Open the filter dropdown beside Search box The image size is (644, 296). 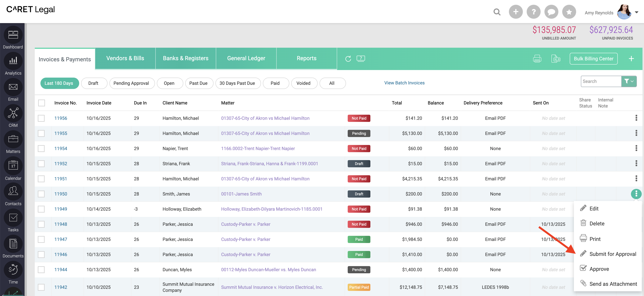[x=629, y=81]
